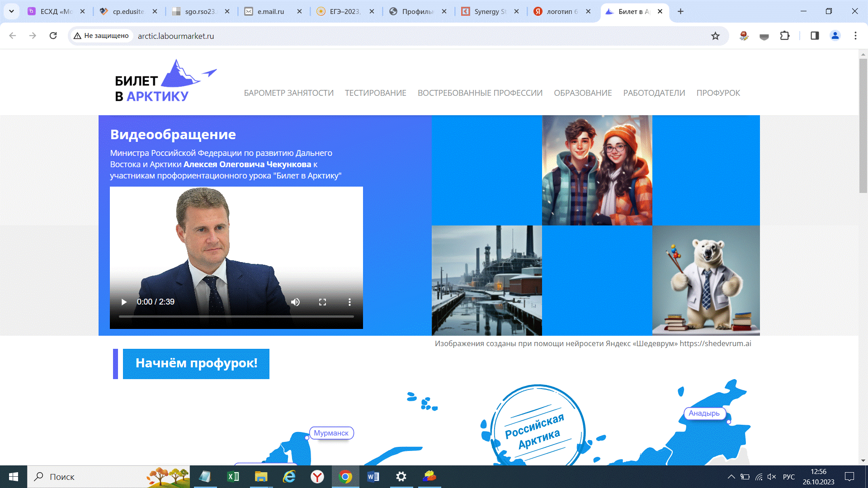This screenshot has height=488, width=868.
Task: Open Yandex Browser from the taskbar
Action: click(317, 477)
